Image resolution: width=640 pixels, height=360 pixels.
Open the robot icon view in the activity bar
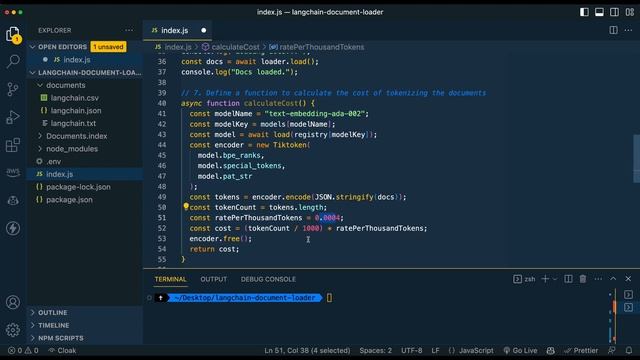click(13, 200)
